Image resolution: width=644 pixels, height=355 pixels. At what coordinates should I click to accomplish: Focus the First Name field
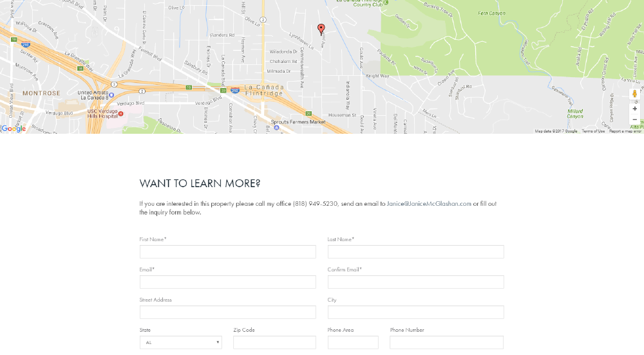(x=227, y=251)
